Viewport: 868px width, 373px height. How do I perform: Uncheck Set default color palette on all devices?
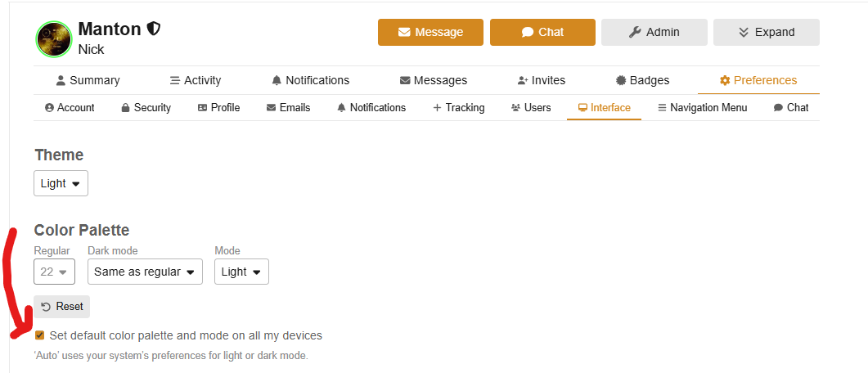pyautogui.click(x=39, y=335)
